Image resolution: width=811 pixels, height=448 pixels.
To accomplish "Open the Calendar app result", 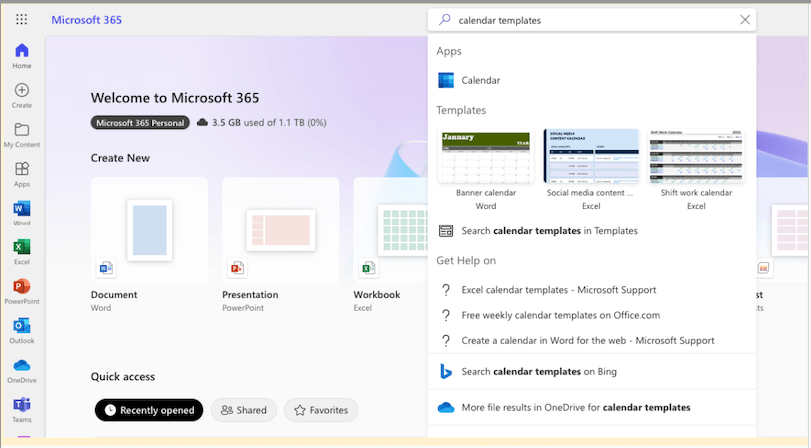I will [x=480, y=80].
